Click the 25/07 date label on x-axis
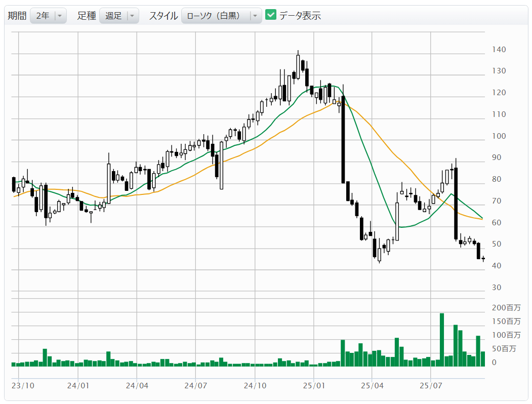This screenshot has width=532, height=404. coord(430,385)
